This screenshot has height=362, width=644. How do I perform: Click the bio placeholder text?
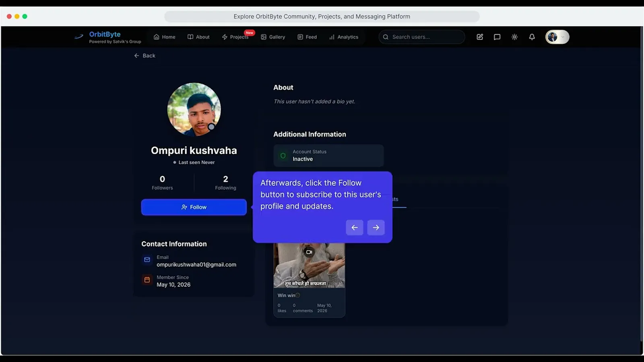click(x=314, y=101)
